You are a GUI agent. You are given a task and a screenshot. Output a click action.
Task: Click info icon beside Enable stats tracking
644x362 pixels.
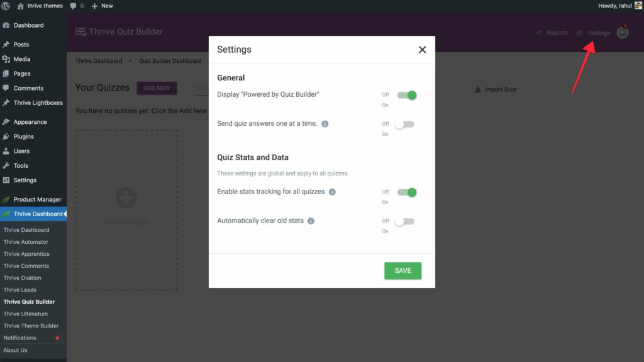point(332,192)
